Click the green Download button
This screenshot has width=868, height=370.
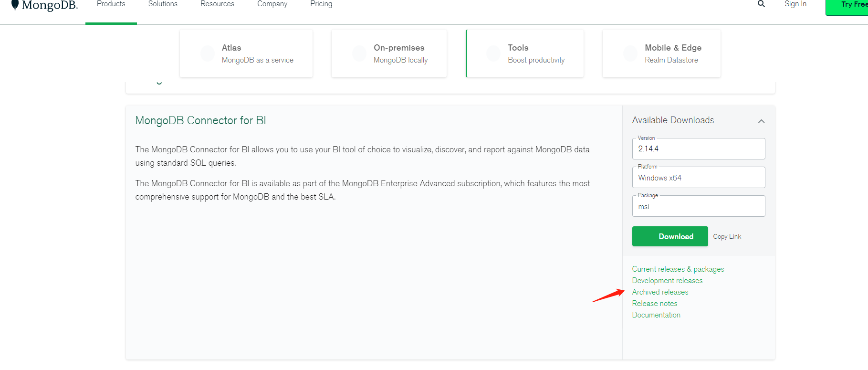[x=670, y=236]
